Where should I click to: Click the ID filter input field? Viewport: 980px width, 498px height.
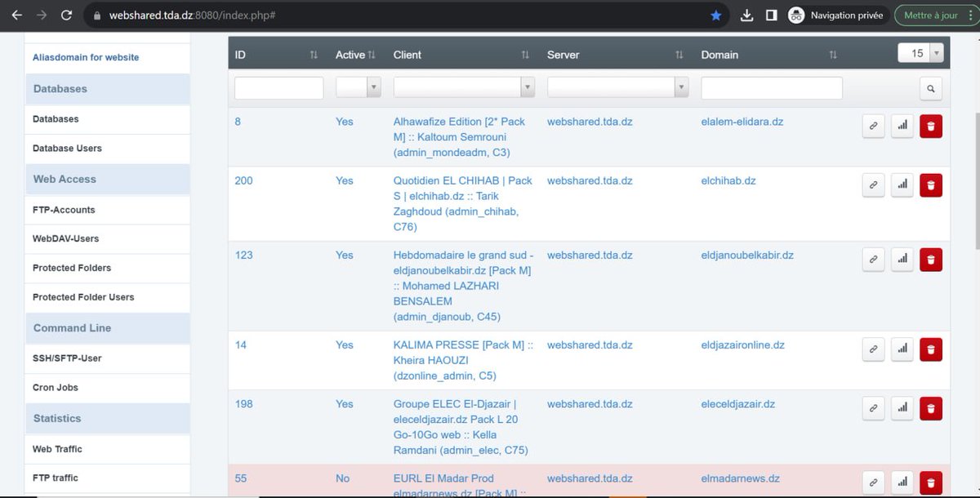279,88
